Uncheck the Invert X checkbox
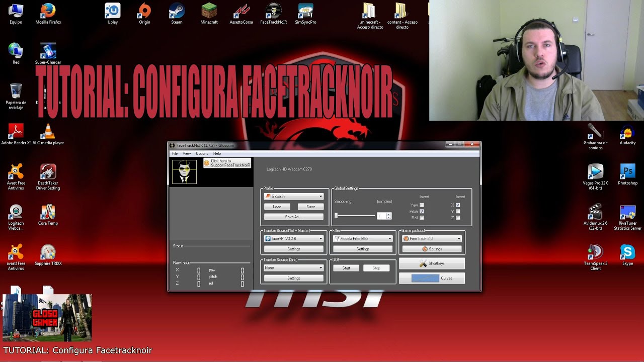This screenshot has width=644, height=362. 458,205
